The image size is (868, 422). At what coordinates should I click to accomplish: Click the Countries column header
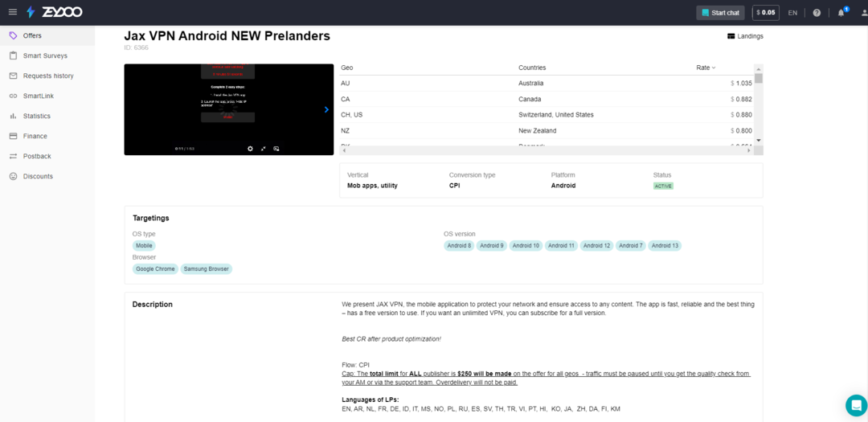(532, 68)
